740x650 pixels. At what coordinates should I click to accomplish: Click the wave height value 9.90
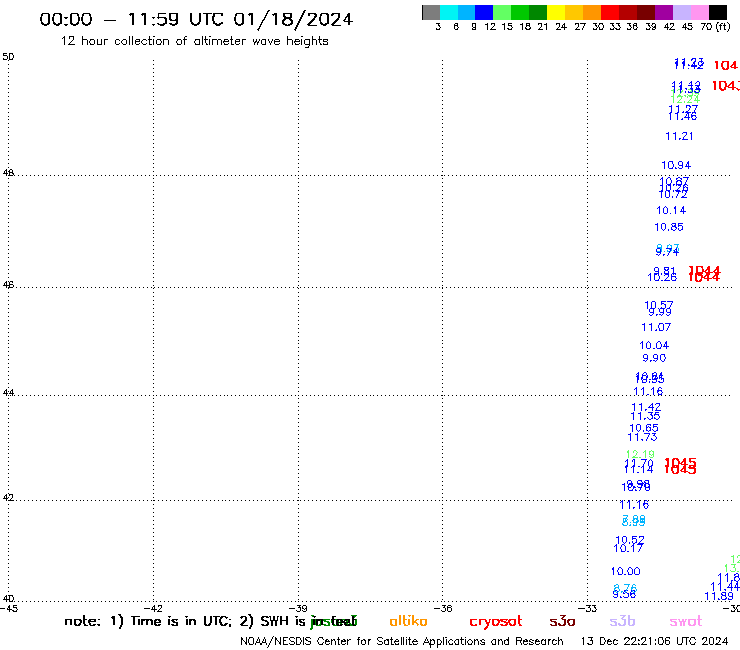(x=654, y=358)
